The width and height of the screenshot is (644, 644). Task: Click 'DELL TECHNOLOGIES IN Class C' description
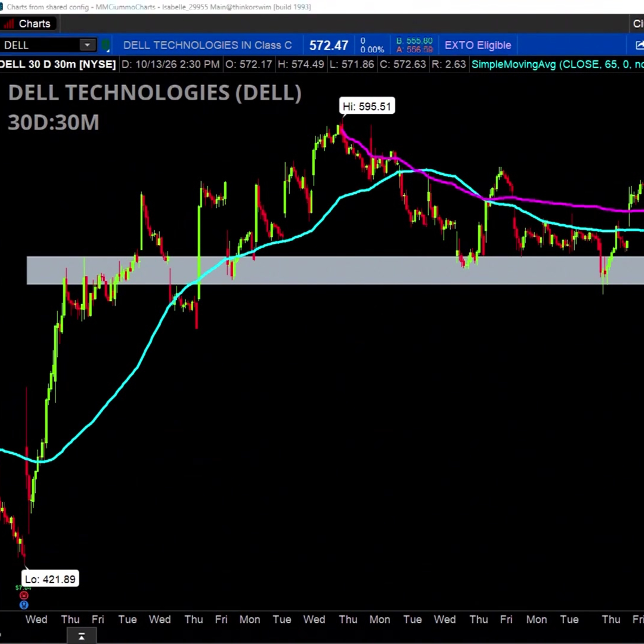point(207,45)
